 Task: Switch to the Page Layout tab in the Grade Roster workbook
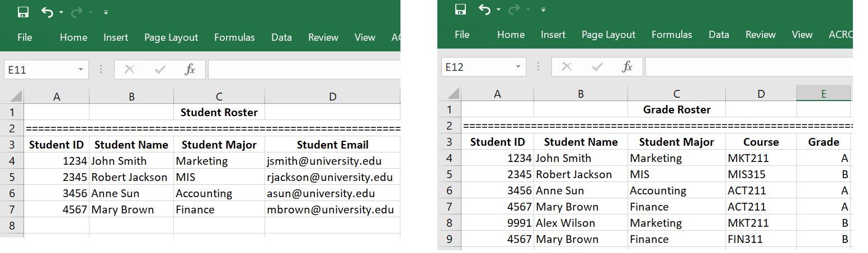point(608,35)
